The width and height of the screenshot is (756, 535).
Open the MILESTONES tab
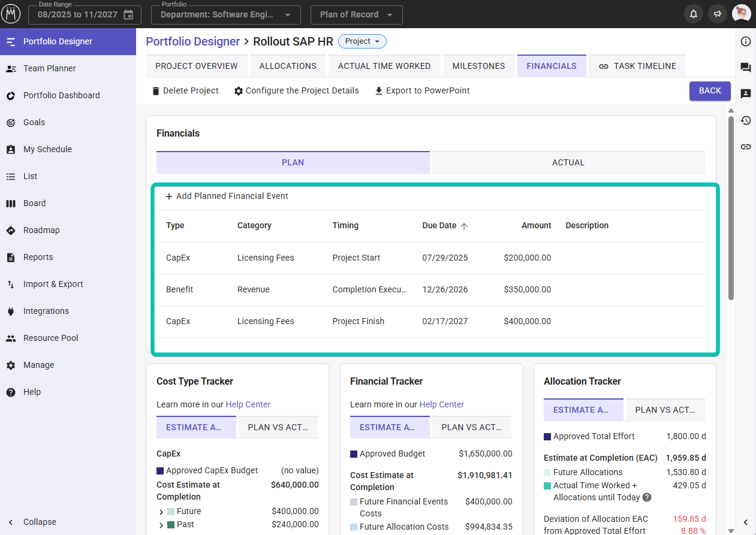pos(478,66)
